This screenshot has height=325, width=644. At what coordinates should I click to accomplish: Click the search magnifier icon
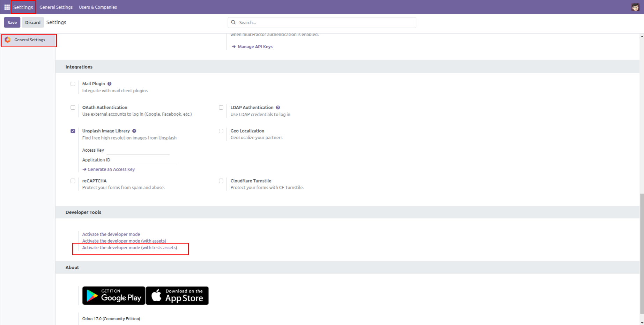pyautogui.click(x=234, y=22)
